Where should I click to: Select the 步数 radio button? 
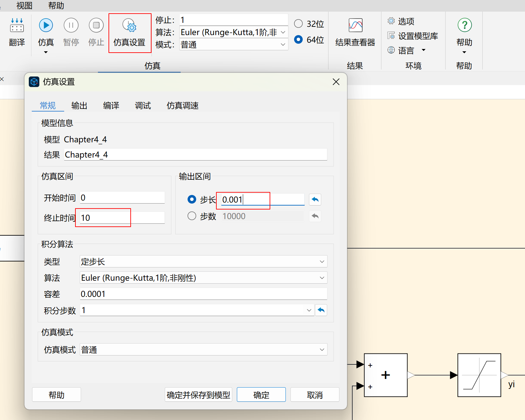click(192, 216)
